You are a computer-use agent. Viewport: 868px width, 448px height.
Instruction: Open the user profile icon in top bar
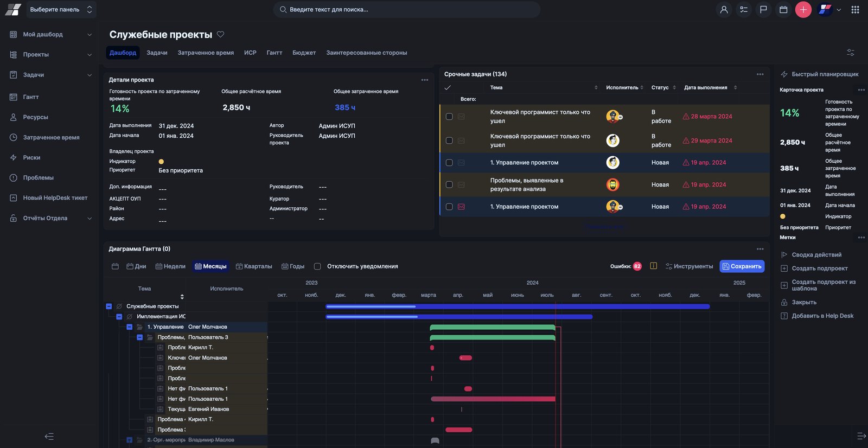coord(724,10)
